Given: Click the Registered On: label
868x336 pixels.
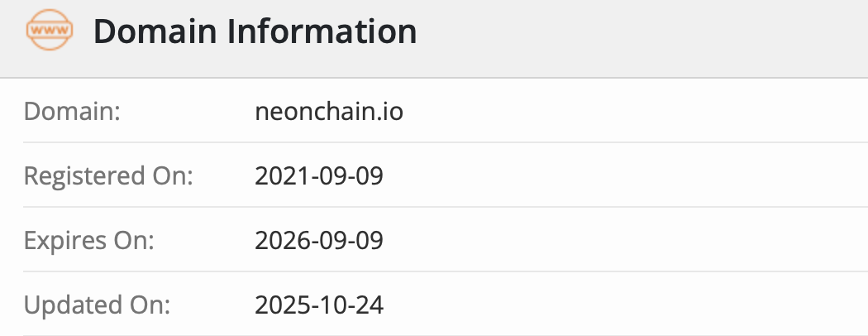Looking at the screenshot, I should tap(107, 176).
